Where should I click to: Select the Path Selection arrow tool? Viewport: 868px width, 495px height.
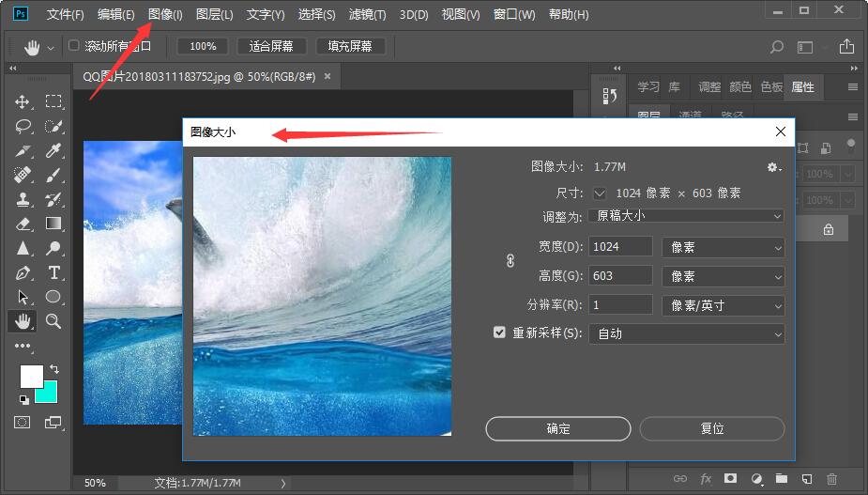23,297
